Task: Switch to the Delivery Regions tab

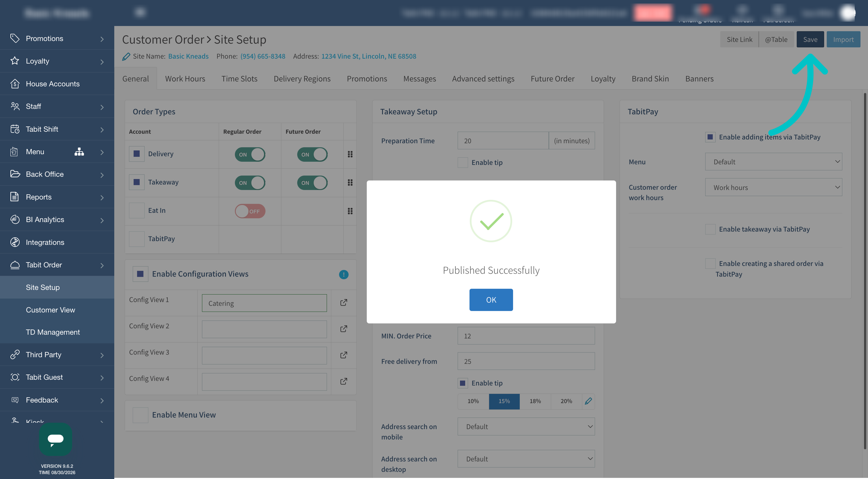Action: [302, 79]
